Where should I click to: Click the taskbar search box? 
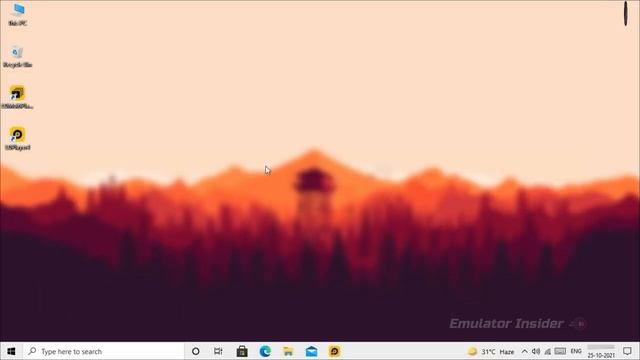pos(104,351)
